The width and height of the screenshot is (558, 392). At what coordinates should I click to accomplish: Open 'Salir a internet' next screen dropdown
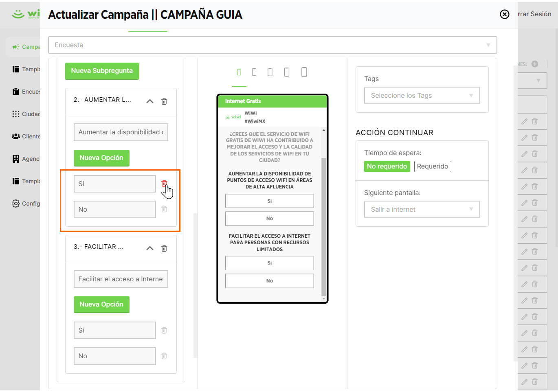click(x=422, y=210)
